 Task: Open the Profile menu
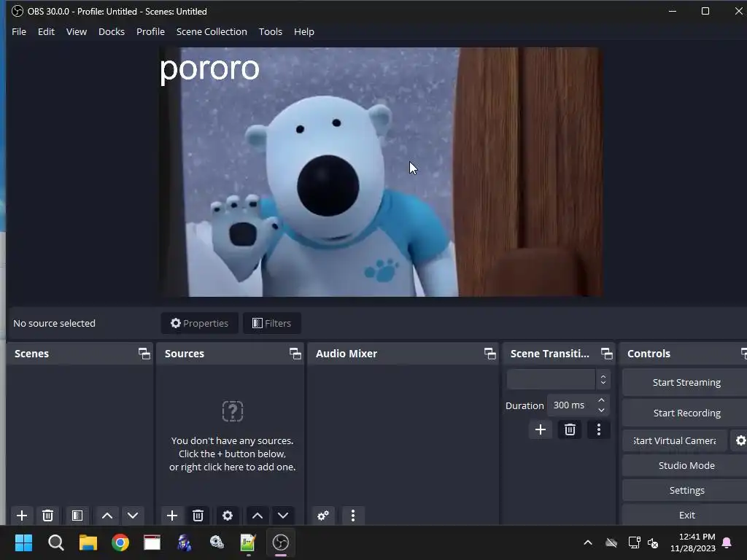point(150,31)
